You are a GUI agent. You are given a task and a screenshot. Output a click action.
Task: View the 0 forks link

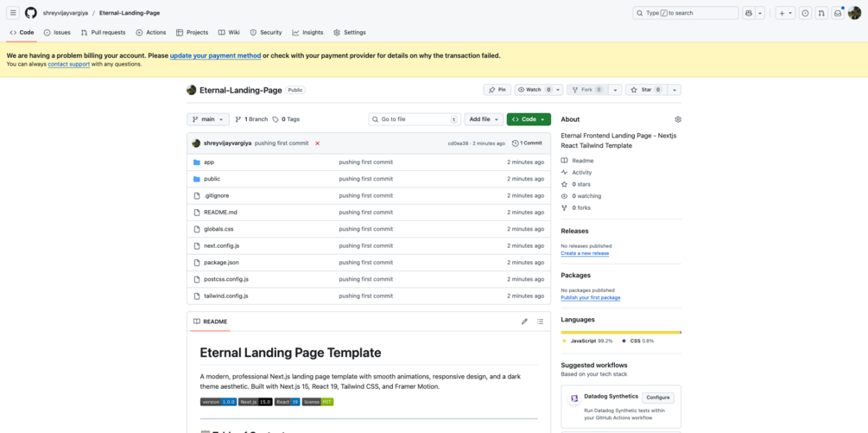[576, 208]
